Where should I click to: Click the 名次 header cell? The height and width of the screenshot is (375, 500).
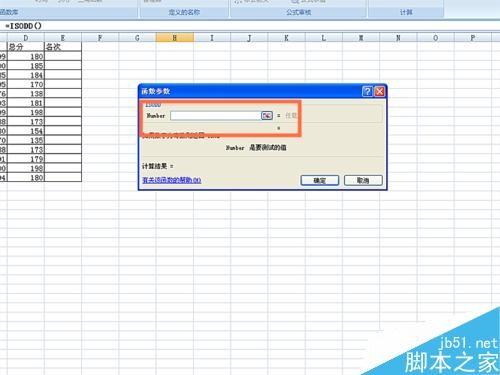[x=63, y=47]
